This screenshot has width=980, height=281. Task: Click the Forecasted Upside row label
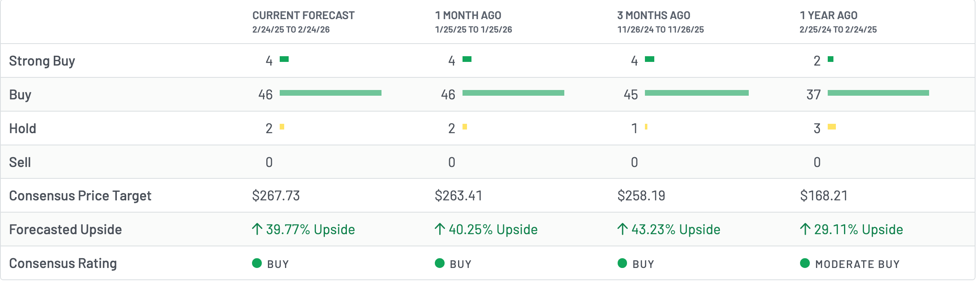click(x=66, y=230)
